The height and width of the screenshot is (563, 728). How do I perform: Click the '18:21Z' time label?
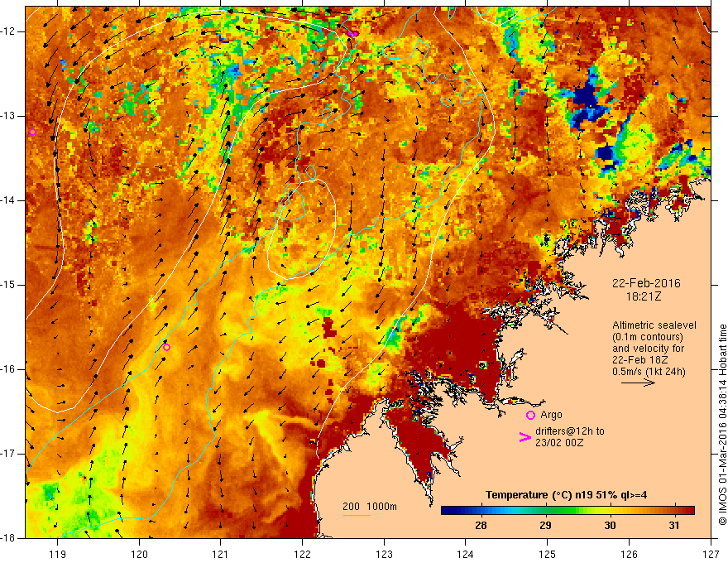[643, 296]
